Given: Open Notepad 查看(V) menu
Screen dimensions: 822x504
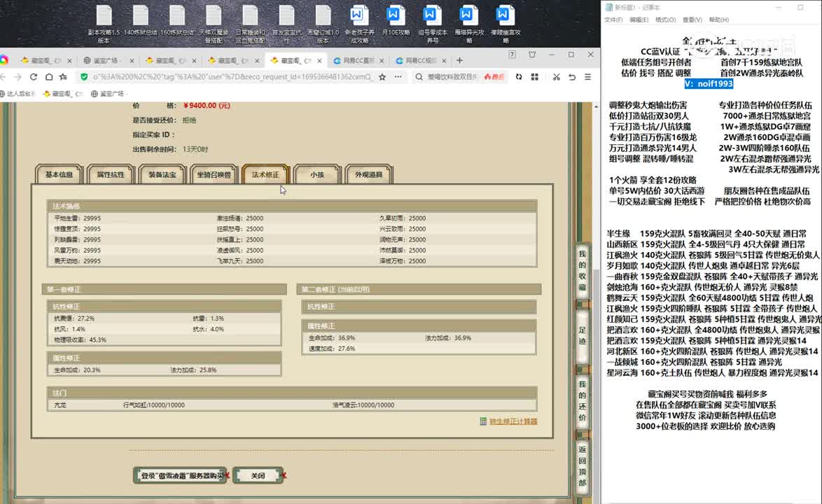Looking at the screenshot, I should (692, 20).
